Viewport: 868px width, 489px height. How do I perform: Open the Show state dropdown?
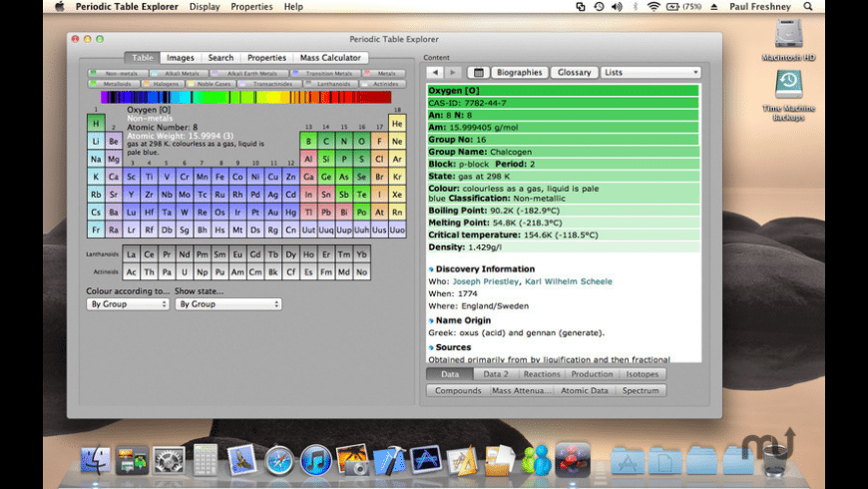tap(228, 304)
